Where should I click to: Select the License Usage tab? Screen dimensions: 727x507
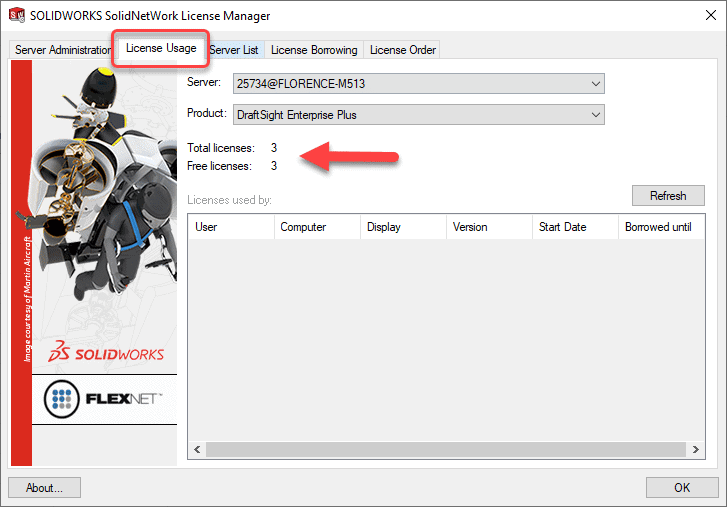pos(161,48)
